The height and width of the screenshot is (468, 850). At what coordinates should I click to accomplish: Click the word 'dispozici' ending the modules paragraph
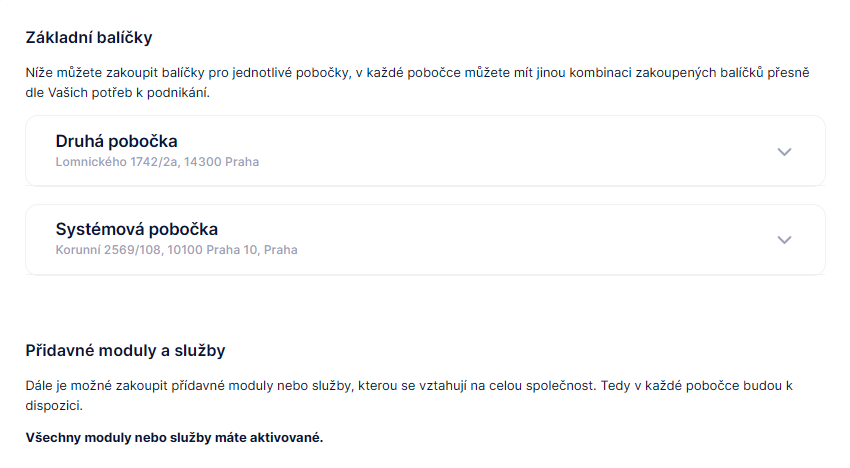pyautogui.click(x=53, y=406)
